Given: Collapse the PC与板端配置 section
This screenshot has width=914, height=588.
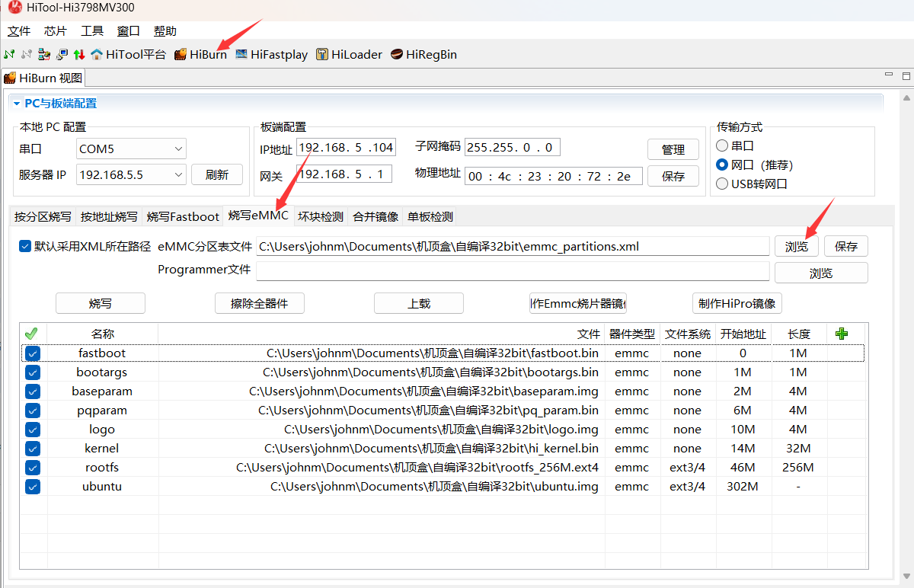Looking at the screenshot, I should point(16,104).
